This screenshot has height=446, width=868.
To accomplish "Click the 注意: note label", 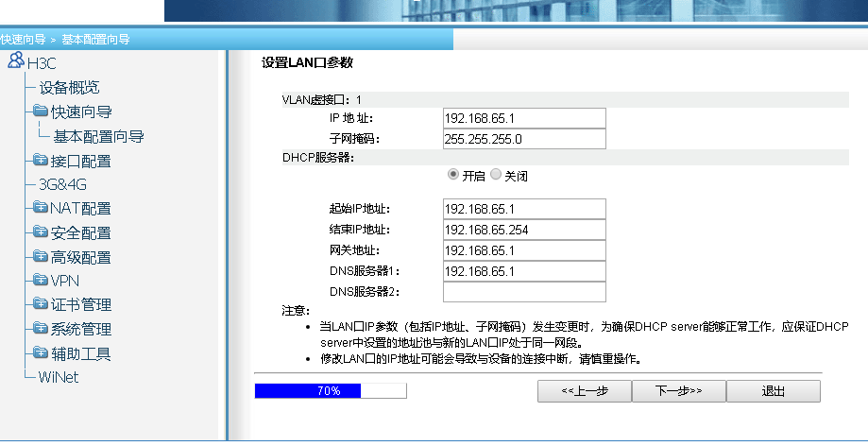I will [296, 310].
